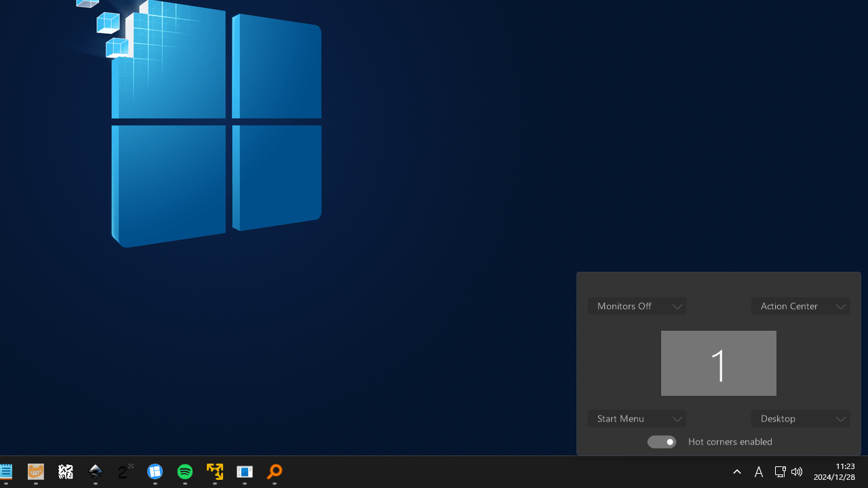Click the IME 'A' input indicator
This screenshot has width=868, height=488.
(759, 472)
